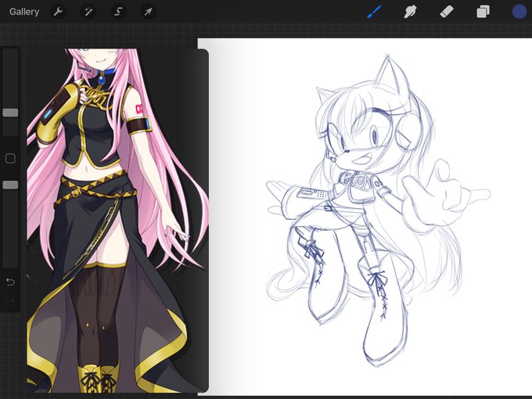The height and width of the screenshot is (399, 532).
Task: Undo the last stroke
Action: point(10,282)
